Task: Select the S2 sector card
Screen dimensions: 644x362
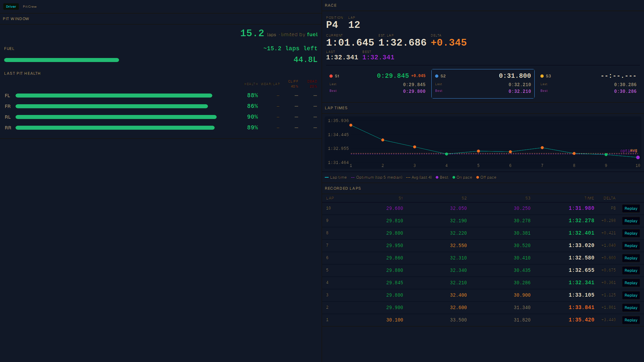Action: (483, 84)
